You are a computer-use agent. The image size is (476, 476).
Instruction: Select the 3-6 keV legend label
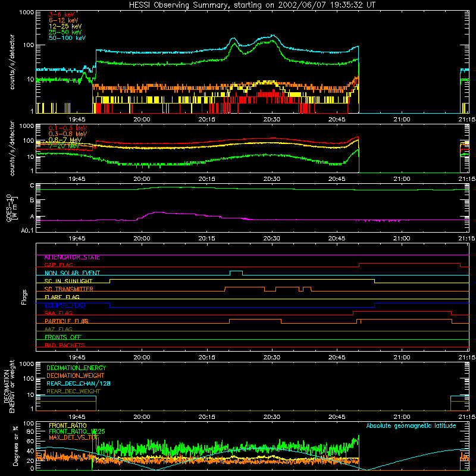62,14
